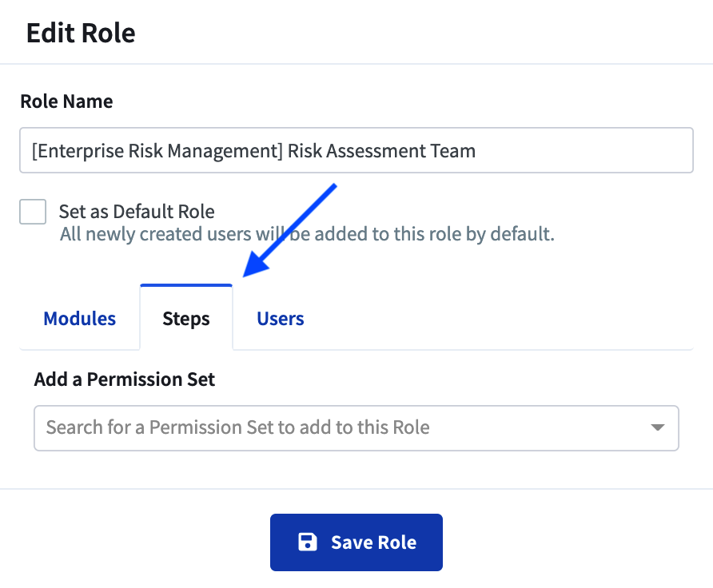
Task: Select the Steps tab
Action: [x=185, y=318]
